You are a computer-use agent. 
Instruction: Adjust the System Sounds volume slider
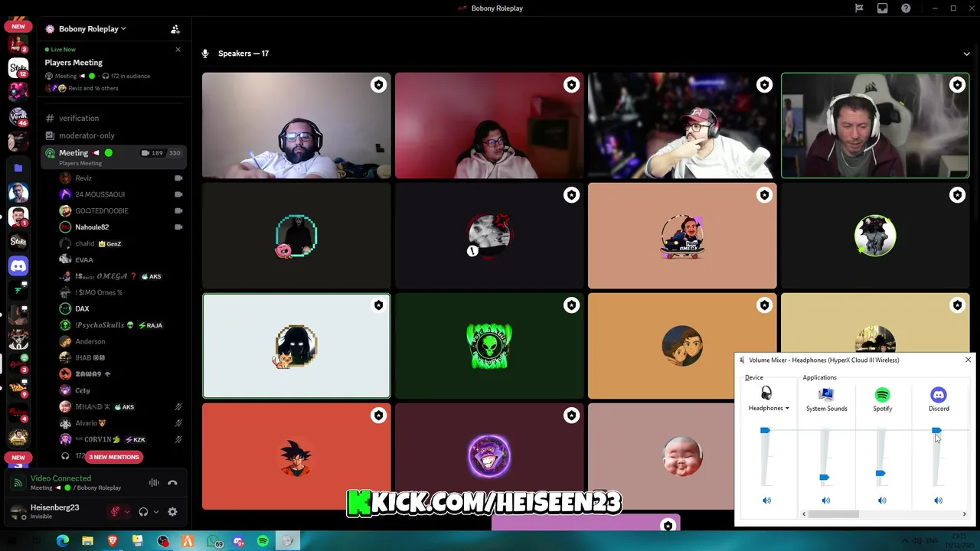point(824,478)
